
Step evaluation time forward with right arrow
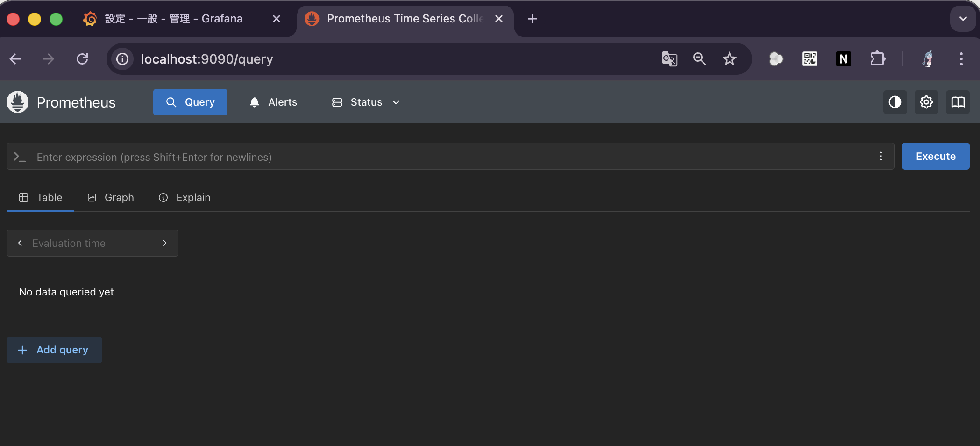coord(164,243)
